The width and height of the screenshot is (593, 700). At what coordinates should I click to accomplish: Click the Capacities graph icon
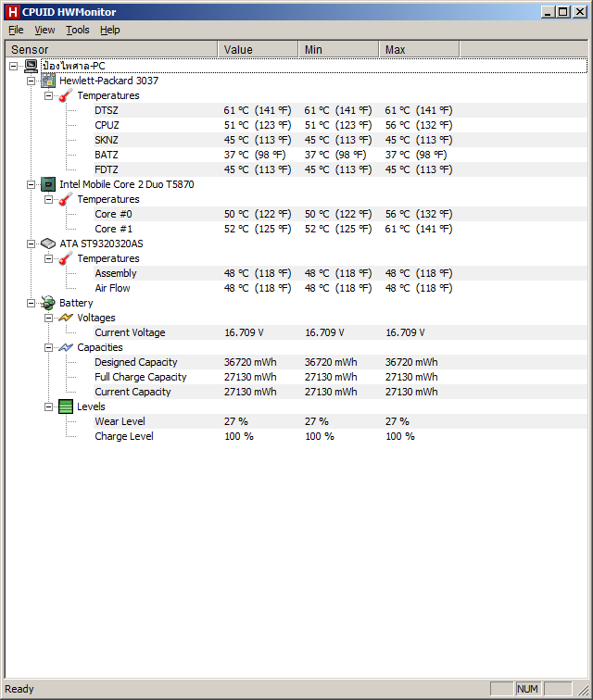[x=66, y=347]
